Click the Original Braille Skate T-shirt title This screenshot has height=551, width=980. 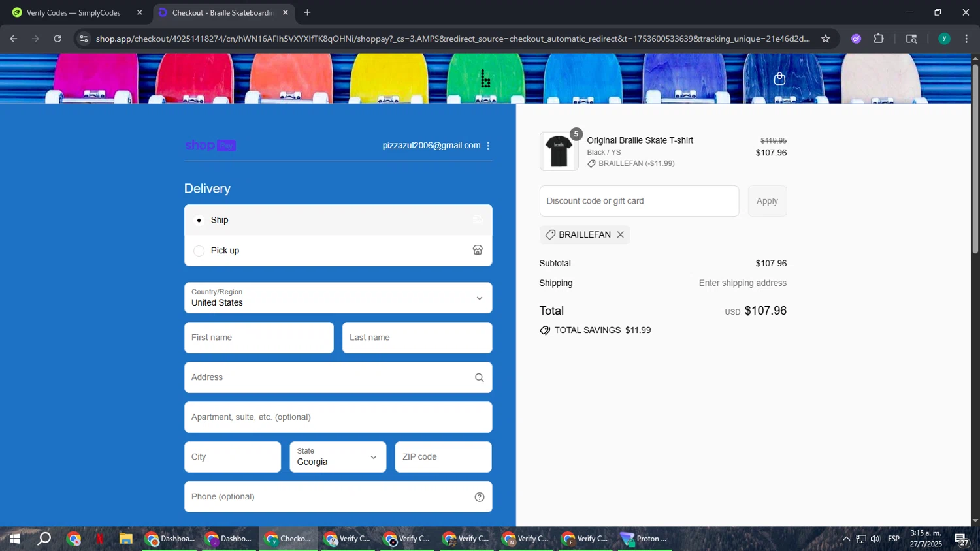coord(640,140)
